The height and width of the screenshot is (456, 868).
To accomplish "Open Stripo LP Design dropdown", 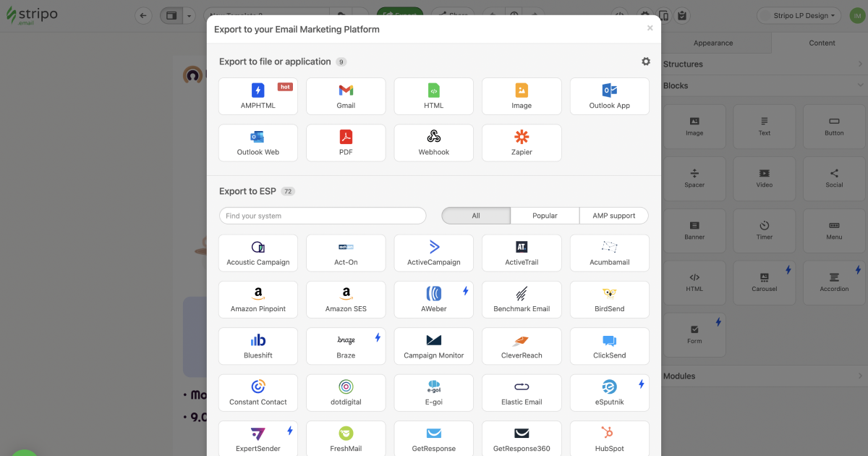I will click(x=799, y=15).
